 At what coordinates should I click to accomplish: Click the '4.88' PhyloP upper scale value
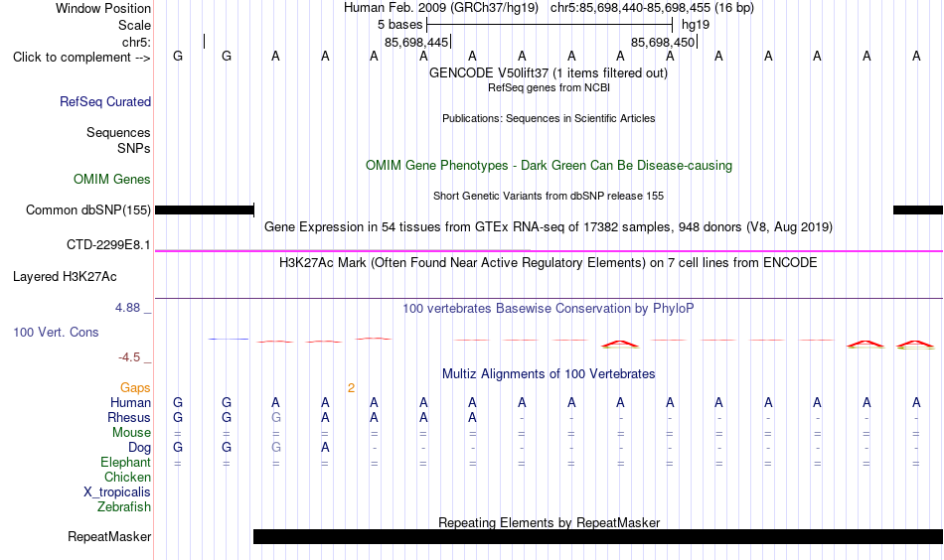click(127, 308)
